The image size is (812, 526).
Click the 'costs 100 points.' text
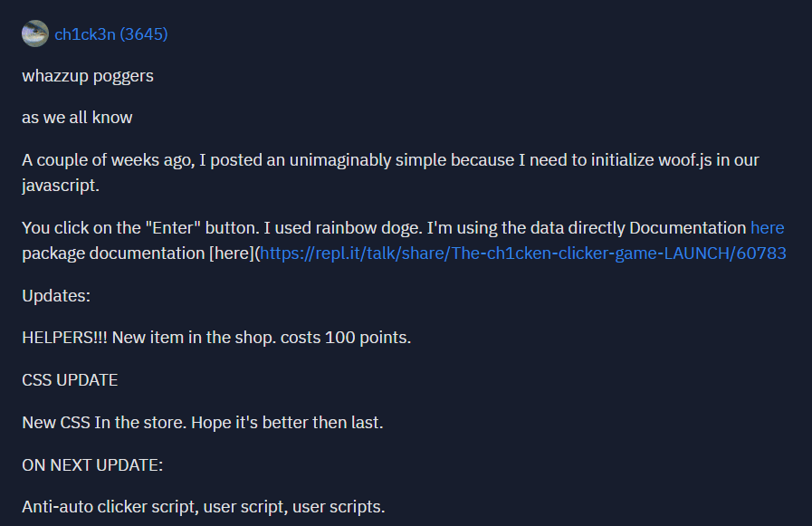tap(346, 338)
